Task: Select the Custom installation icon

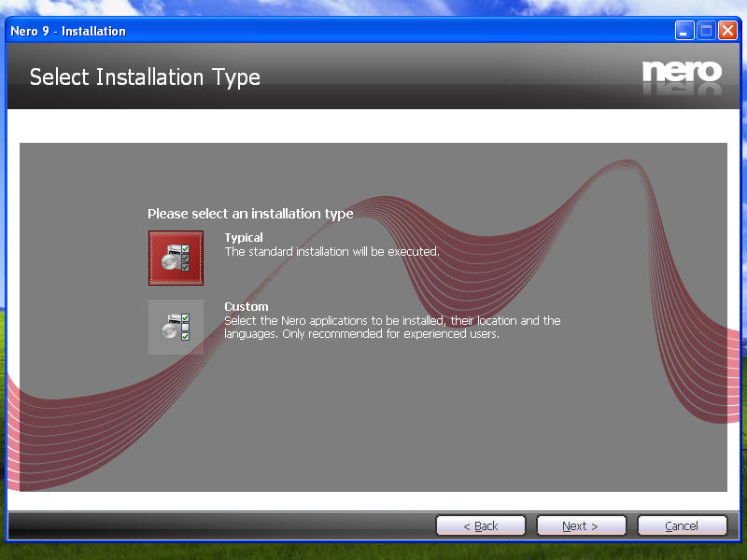Action: [176, 328]
